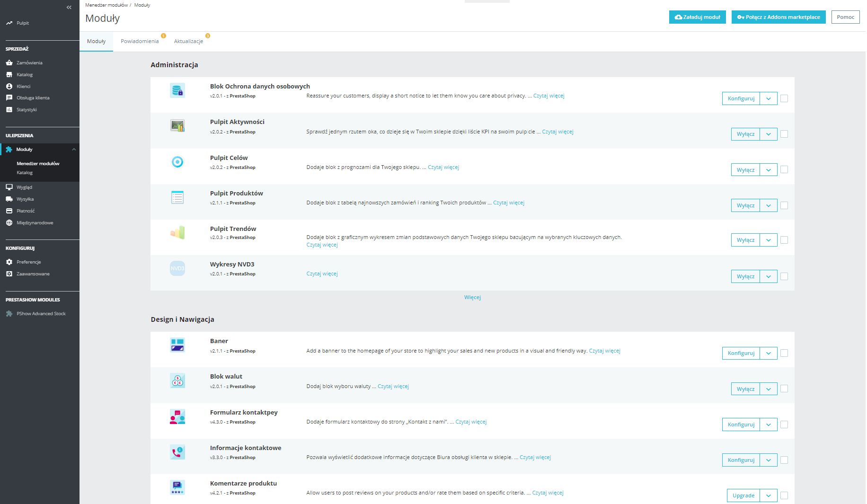
Task: Open the action dropdown for Formularz kontaktowy
Action: (769, 424)
